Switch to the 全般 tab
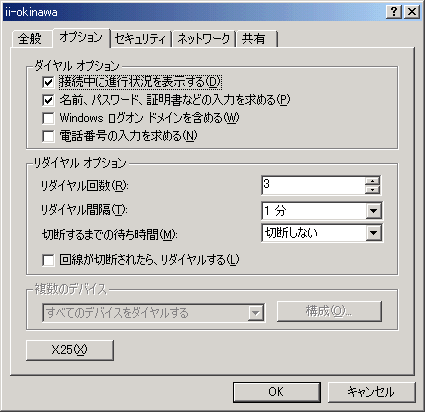 (30, 38)
